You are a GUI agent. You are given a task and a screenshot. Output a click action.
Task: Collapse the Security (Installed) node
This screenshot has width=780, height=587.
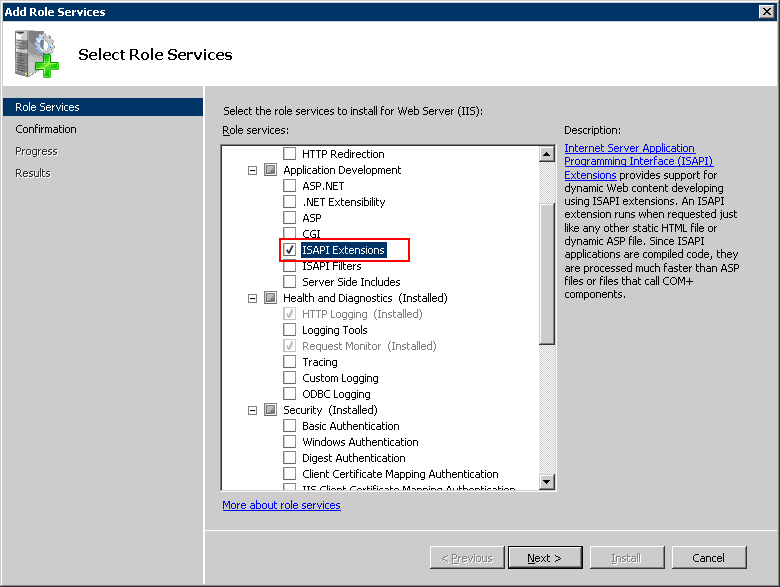tap(252, 410)
